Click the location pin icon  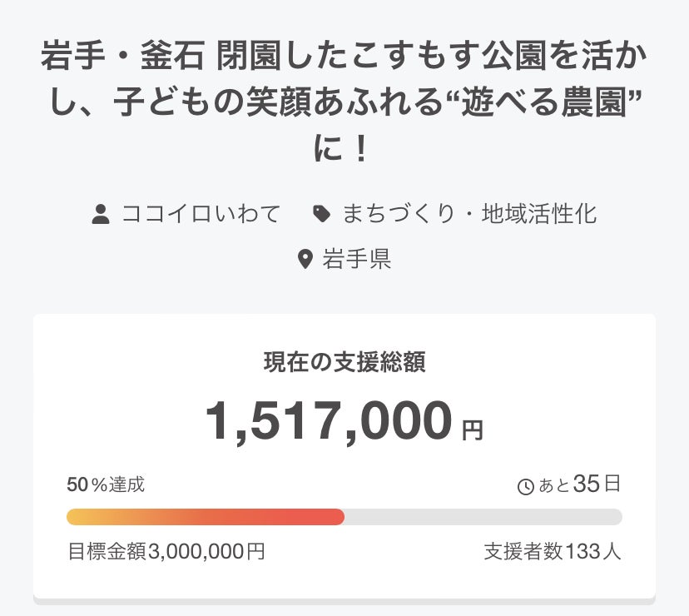tap(305, 260)
